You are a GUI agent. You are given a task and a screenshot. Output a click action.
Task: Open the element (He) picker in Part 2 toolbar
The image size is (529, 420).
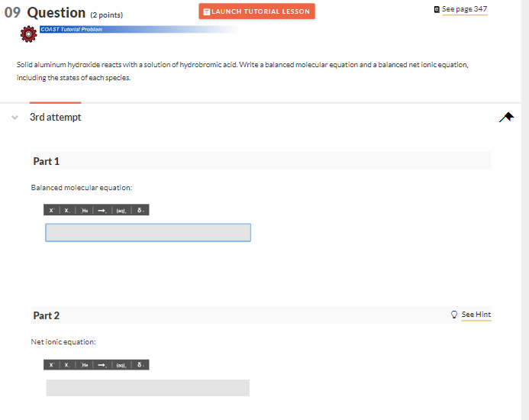(x=84, y=364)
